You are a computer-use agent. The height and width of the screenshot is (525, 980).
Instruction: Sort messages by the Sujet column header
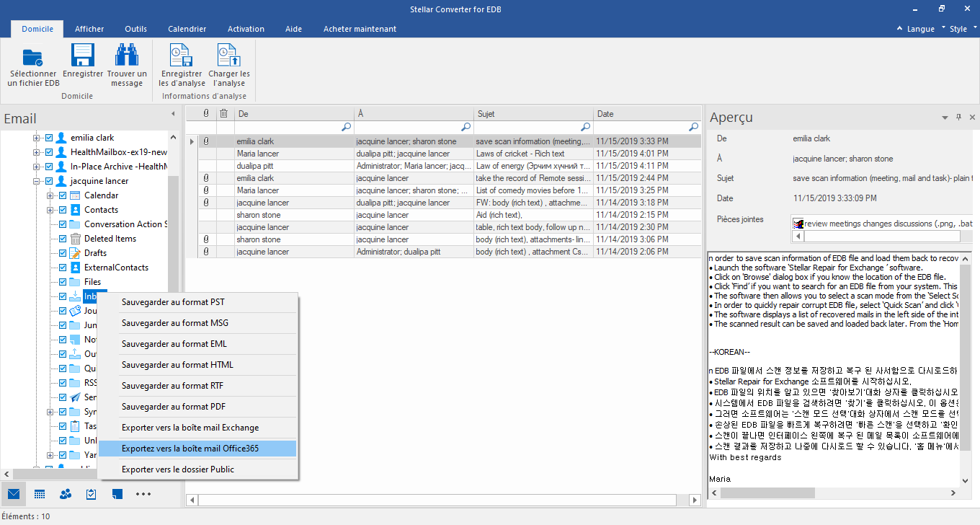pyautogui.click(x=533, y=114)
